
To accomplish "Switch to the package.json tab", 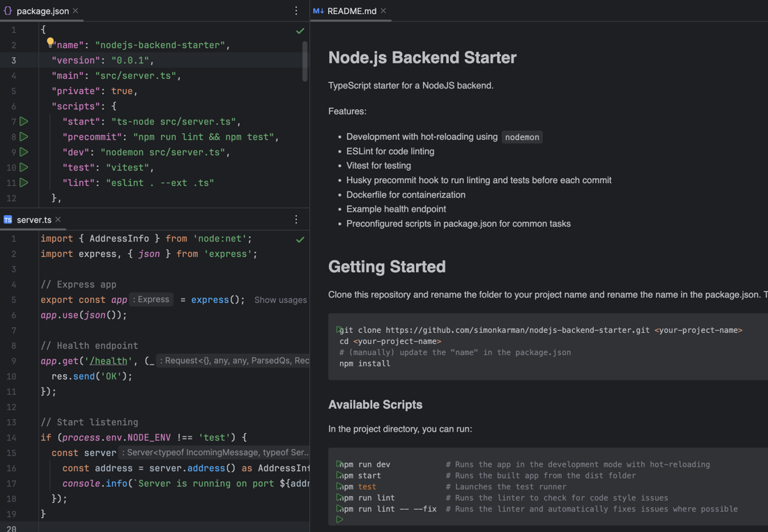I will point(42,11).
